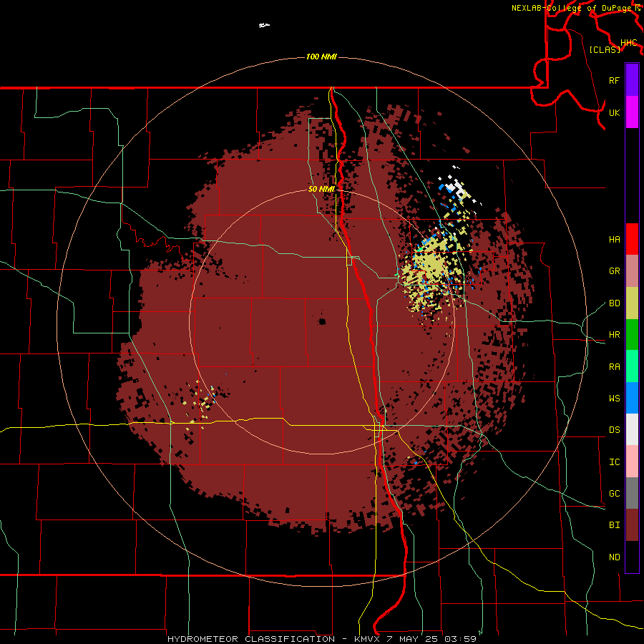The height and width of the screenshot is (644, 644).
Task: Click the ND black legend swatch
Action: pos(632,557)
